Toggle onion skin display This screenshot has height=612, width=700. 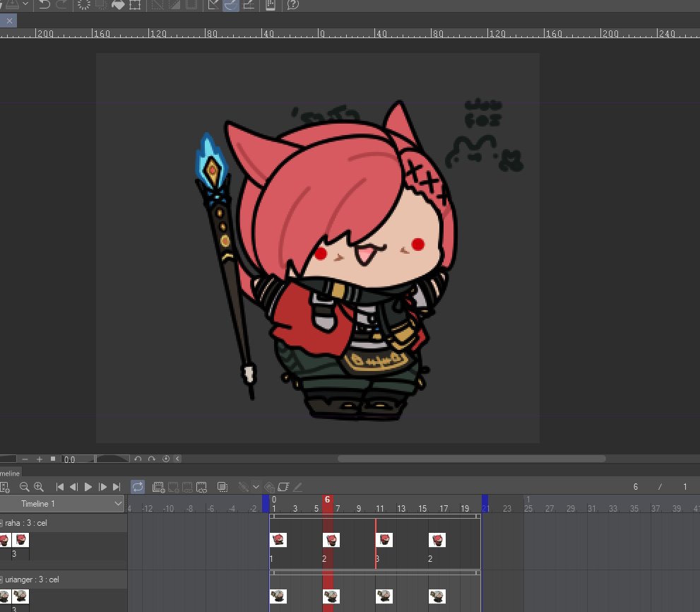pos(223,487)
